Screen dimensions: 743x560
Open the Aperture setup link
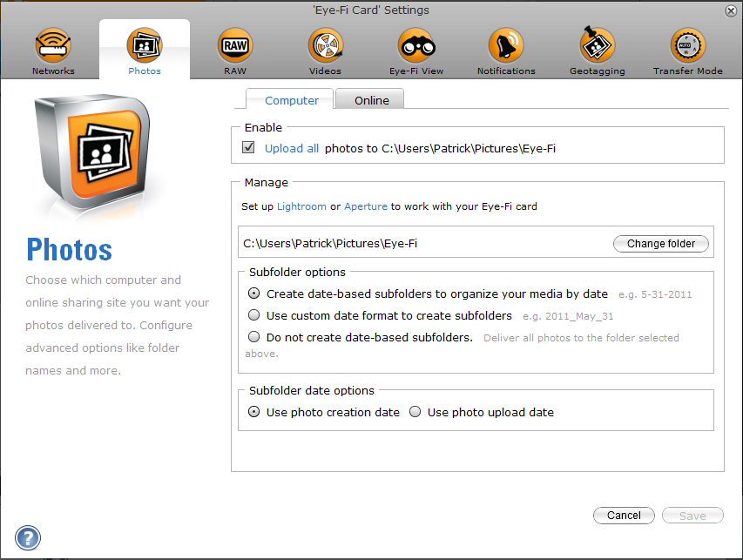(x=365, y=206)
